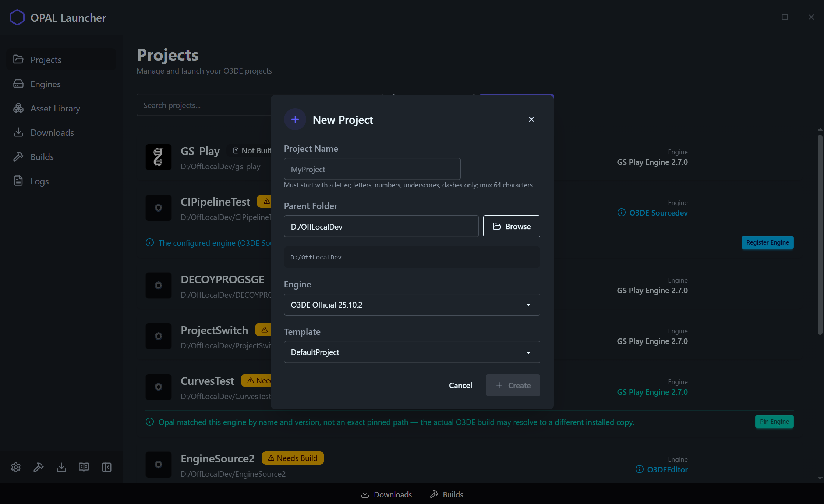Click the Needs Build badge on EngineSource2
This screenshot has height=504, width=824.
click(293, 458)
